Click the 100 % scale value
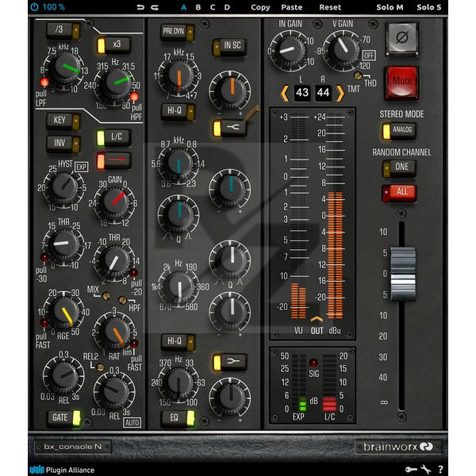The width and height of the screenshot is (476, 476). (x=53, y=7)
